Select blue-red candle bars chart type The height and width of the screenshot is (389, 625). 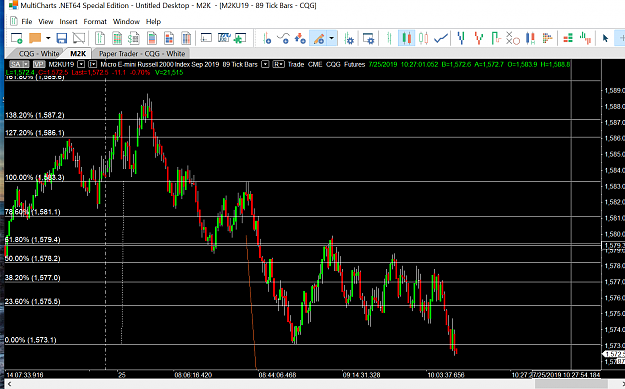530,38
